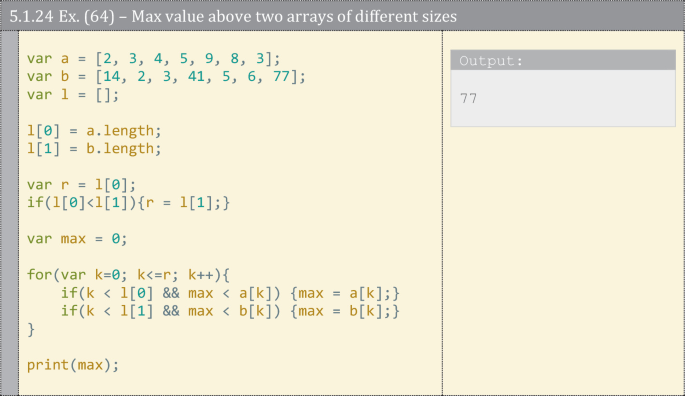This screenshot has height=396, width=685.
Task: Click the empty array line var l
Action: [x=73, y=94]
